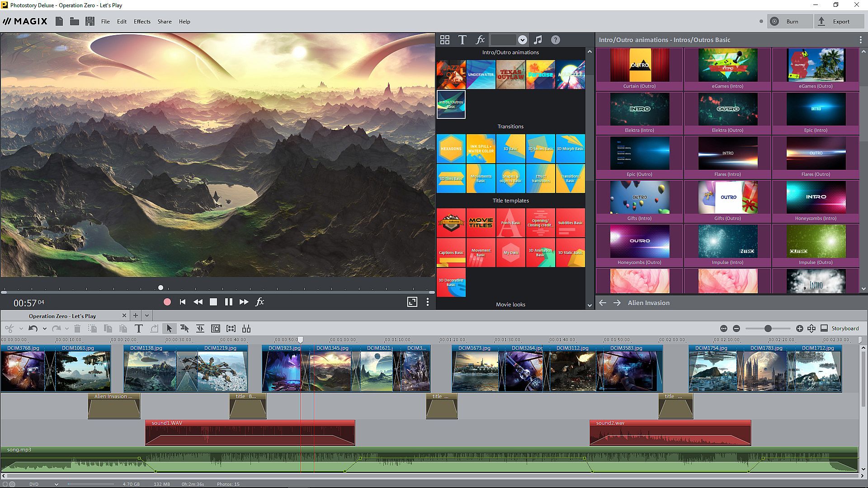Open the Share menu
Image resolution: width=868 pixels, height=488 pixels.
pyautogui.click(x=164, y=21)
